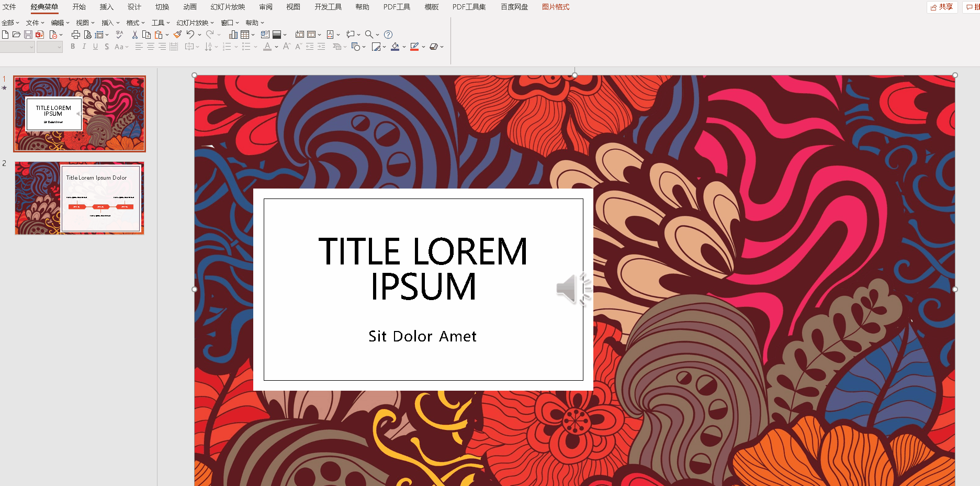Toggle Underline formatting
Image resolution: width=980 pixels, height=486 pixels.
[x=95, y=47]
